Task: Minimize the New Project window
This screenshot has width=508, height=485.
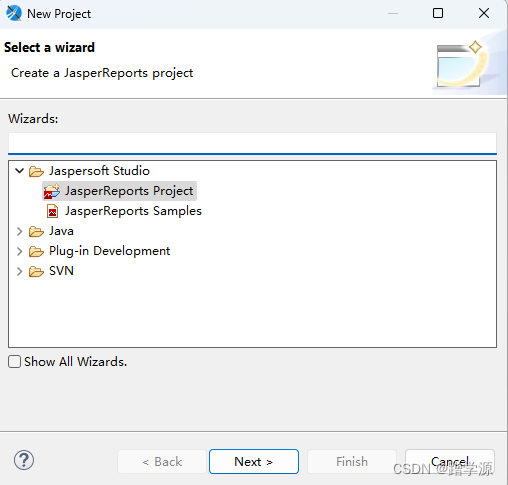Action: click(x=393, y=13)
